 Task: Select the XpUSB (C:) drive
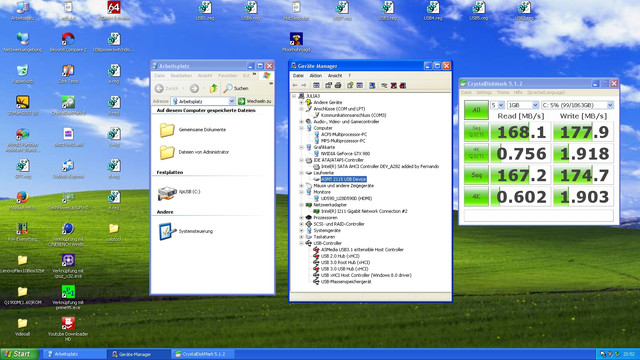pyautogui.click(x=179, y=192)
